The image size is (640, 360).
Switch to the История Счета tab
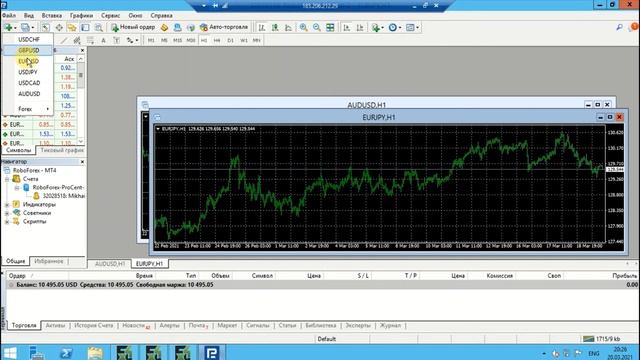coord(93,325)
